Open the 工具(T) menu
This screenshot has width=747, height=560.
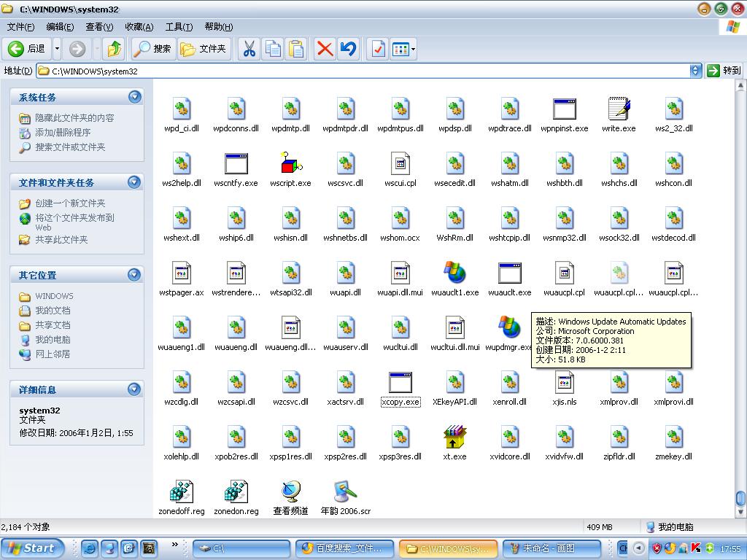pos(179,27)
